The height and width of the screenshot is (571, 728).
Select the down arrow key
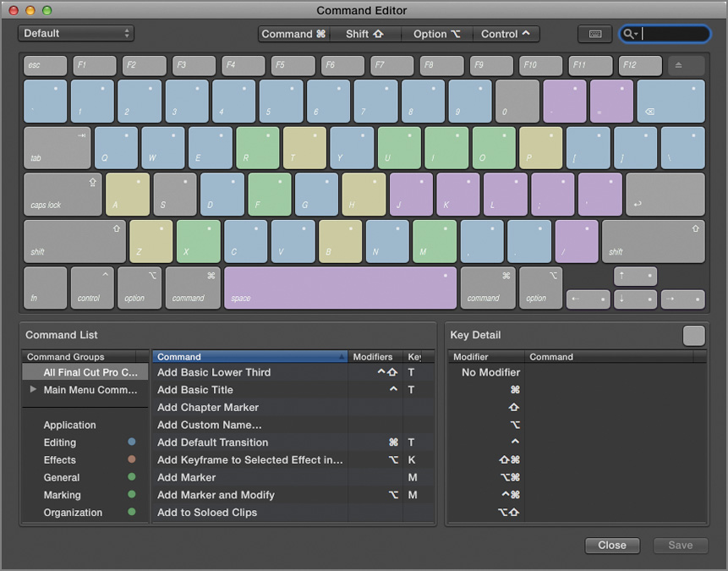pos(635,299)
